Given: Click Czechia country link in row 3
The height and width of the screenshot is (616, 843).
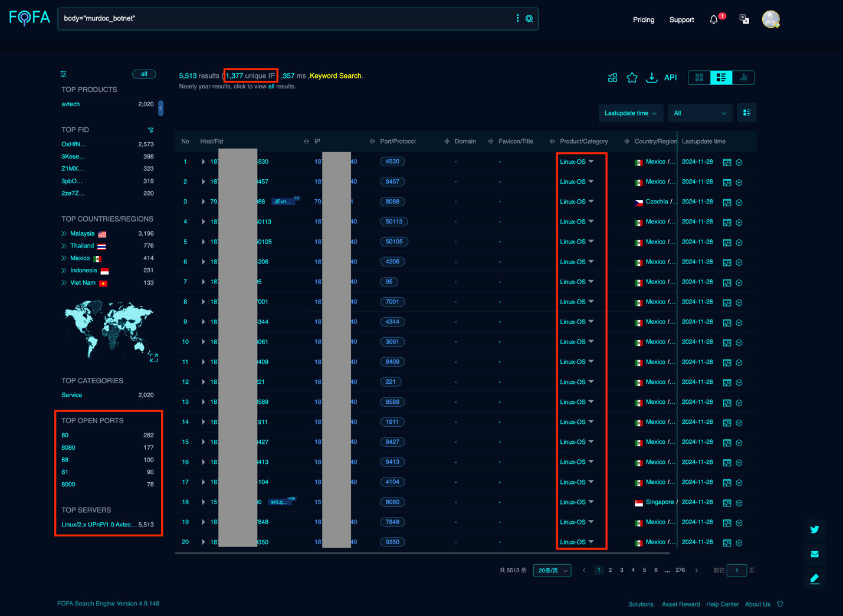Looking at the screenshot, I should (657, 202).
